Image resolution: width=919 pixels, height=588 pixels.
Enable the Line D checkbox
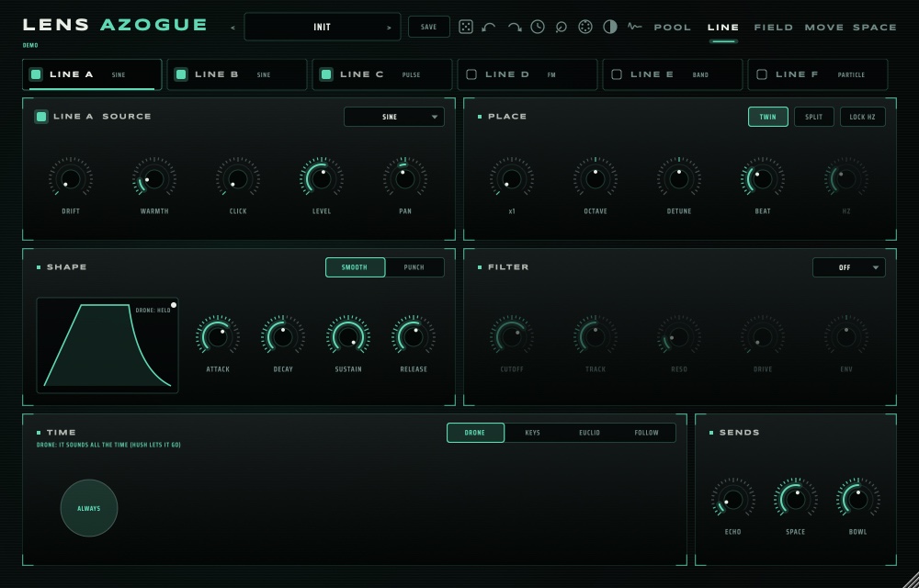pyautogui.click(x=471, y=74)
